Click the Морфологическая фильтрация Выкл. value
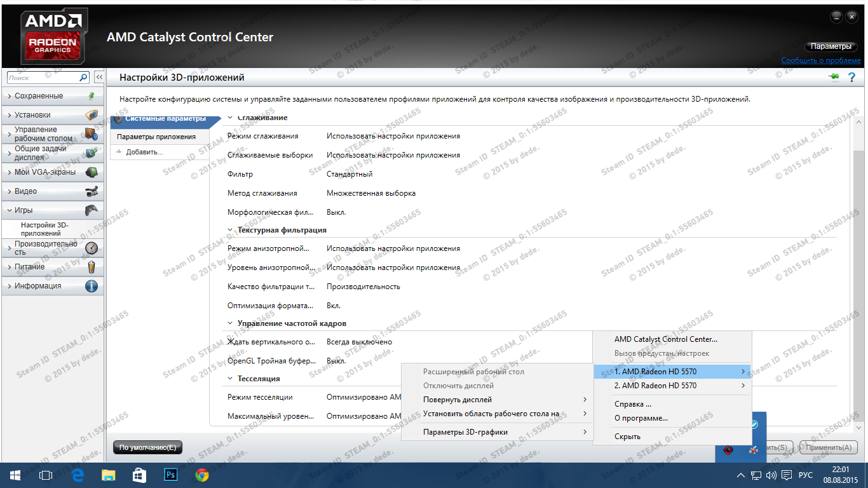Screen dimensions: 868x488 (336, 212)
